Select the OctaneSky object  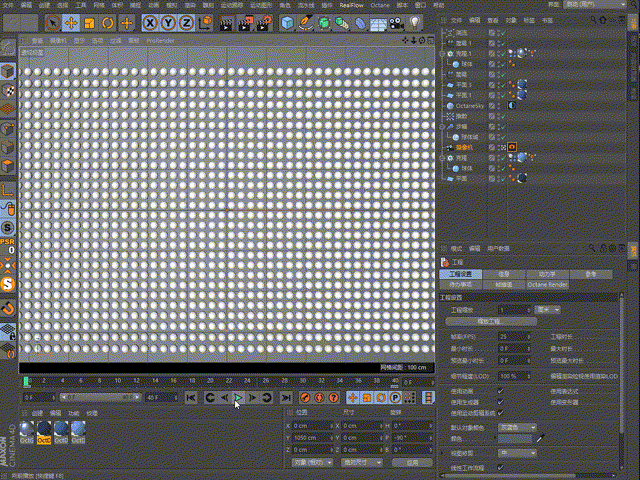(x=469, y=106)
